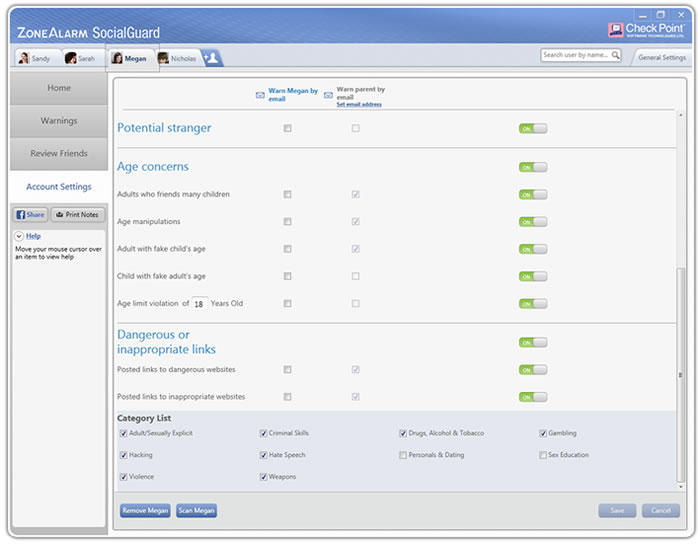Screen dimensions: 700x545
Task: Toggle Posted links to dangerous websites switch
Action: click(x=533, y=370)
